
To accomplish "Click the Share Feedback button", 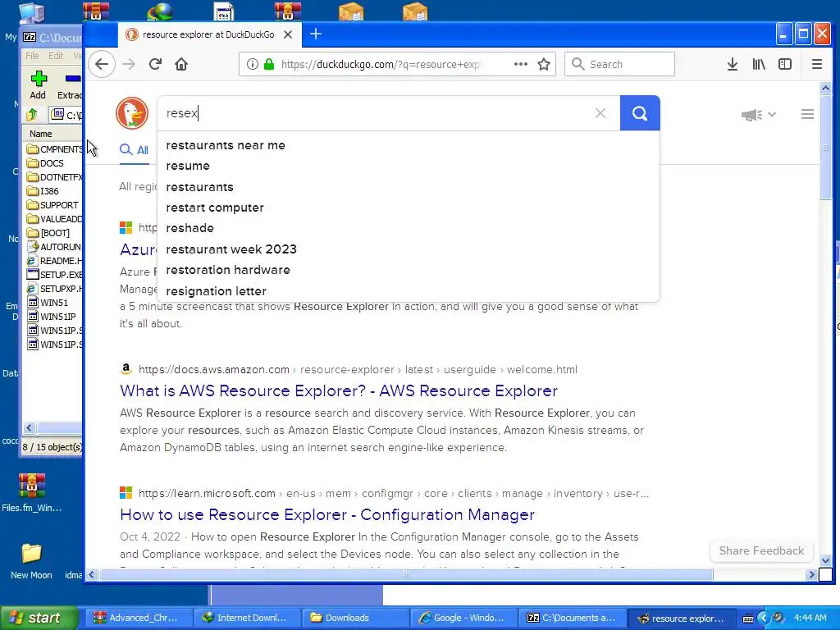I will 761,551.
